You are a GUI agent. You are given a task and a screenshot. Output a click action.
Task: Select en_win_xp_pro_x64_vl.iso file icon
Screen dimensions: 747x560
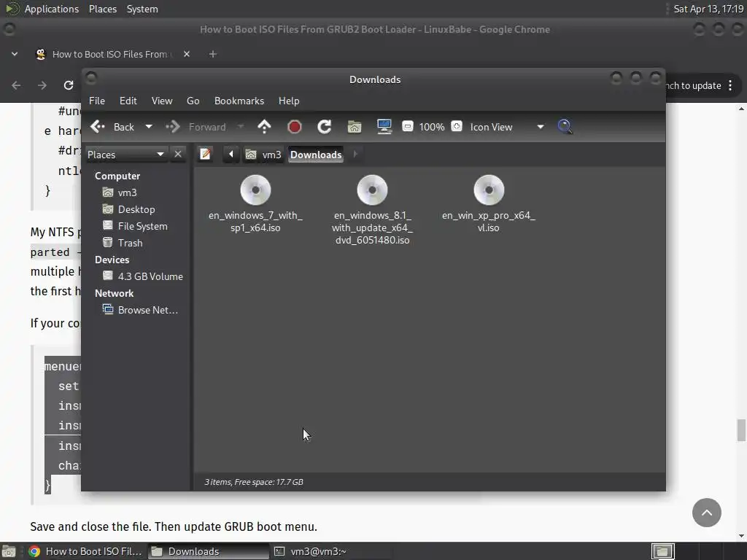tap(489, 190)
